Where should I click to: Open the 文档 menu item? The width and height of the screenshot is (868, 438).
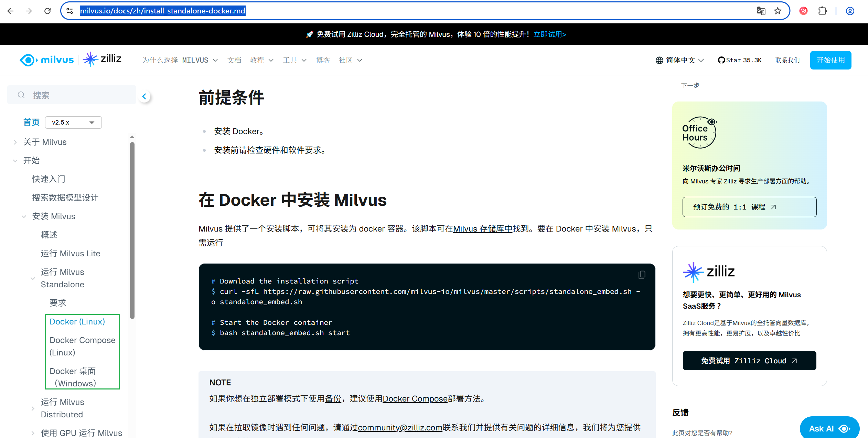click(x=234, y=60)
